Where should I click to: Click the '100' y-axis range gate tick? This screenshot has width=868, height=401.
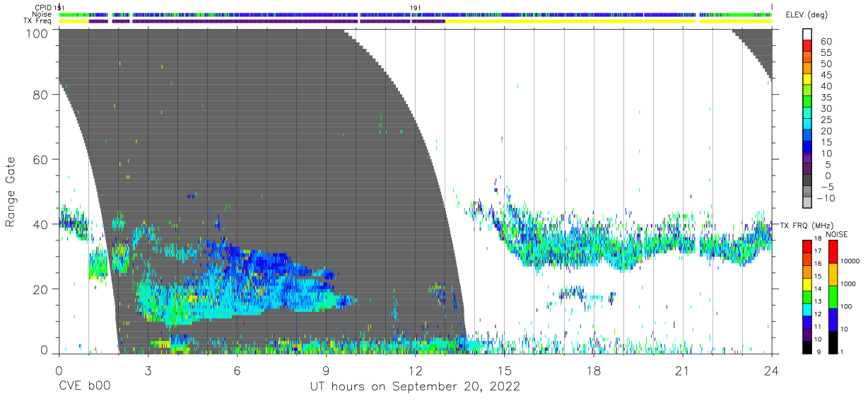point(37,33)
